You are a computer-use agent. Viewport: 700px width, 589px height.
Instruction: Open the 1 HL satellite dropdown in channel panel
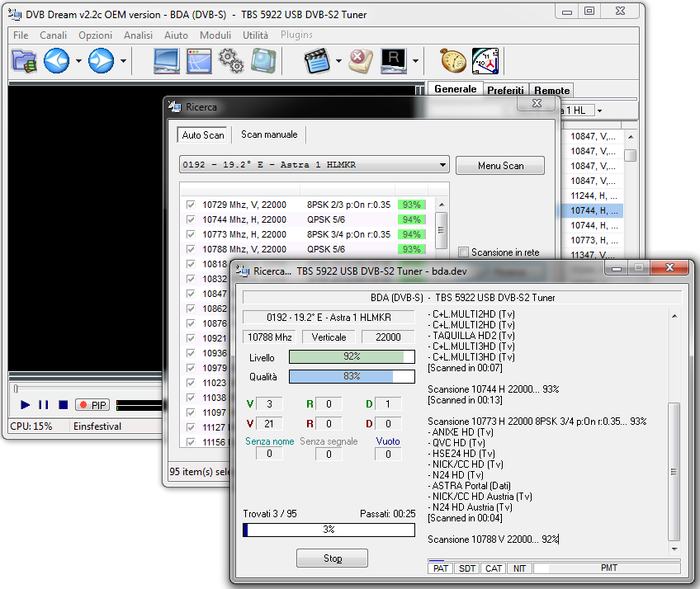point(599,111)
